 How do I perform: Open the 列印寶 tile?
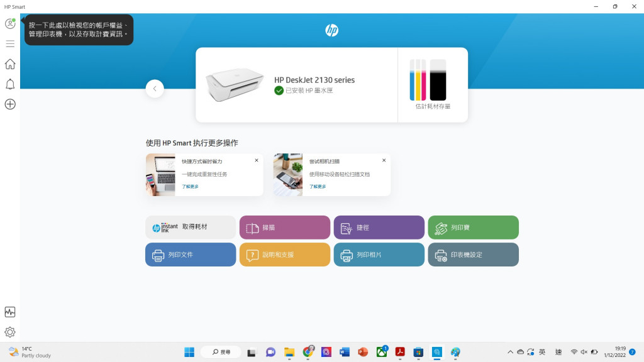(473, 228)
